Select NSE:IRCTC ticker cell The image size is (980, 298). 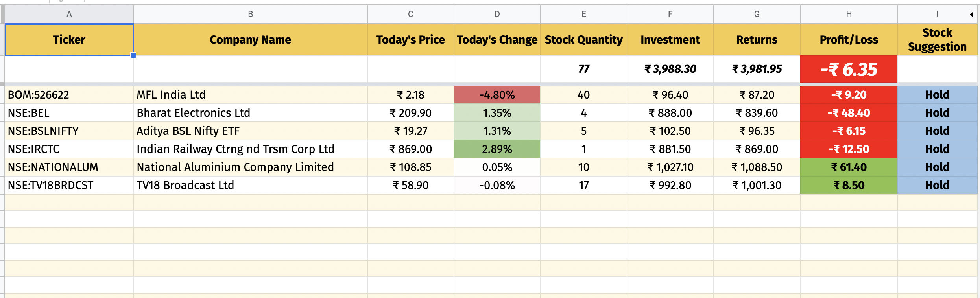(69, 149)
